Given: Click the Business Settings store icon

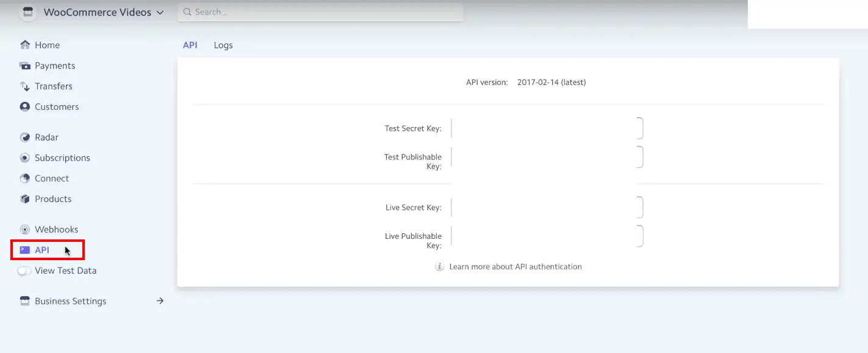Looking at the screenshot, I should (25, 301).
